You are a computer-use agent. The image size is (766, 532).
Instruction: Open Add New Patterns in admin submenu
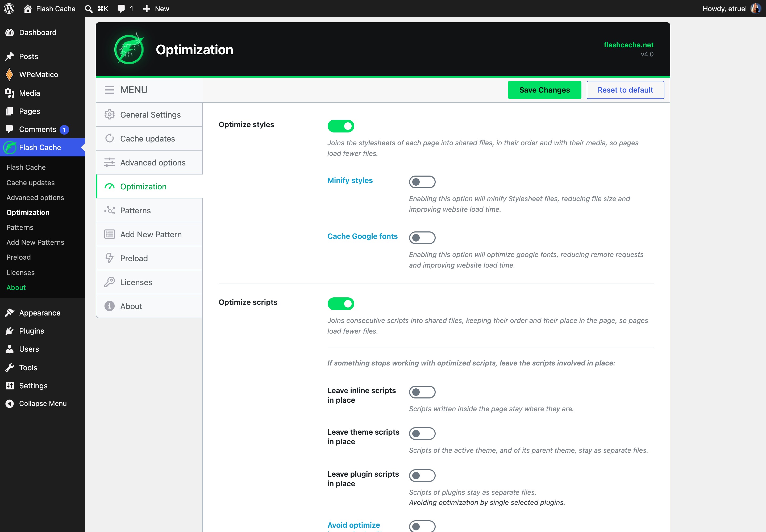35,242
